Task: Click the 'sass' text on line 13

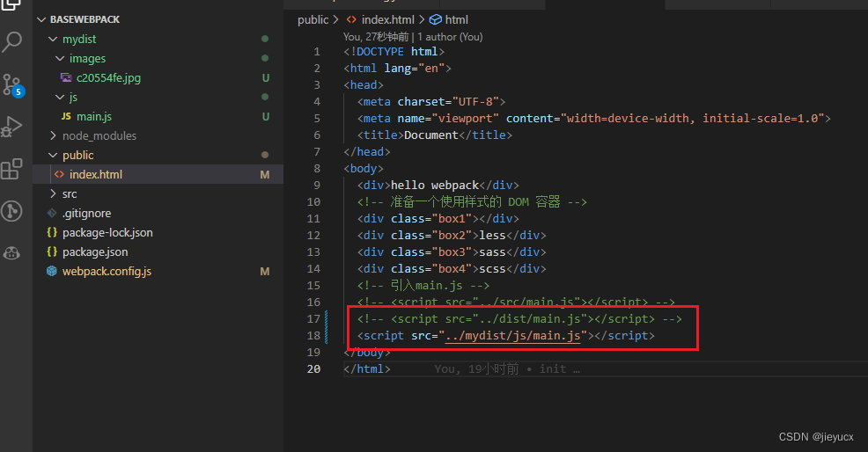Action: 492,252
